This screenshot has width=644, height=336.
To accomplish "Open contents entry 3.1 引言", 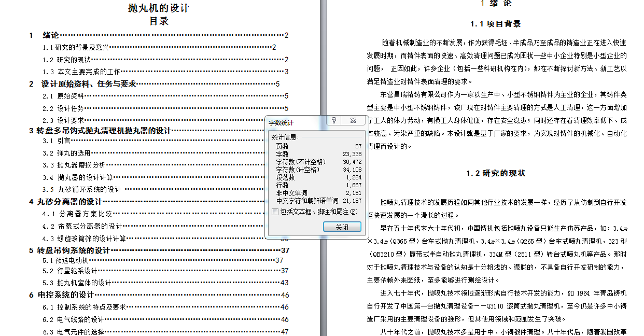I will [155, 141].
